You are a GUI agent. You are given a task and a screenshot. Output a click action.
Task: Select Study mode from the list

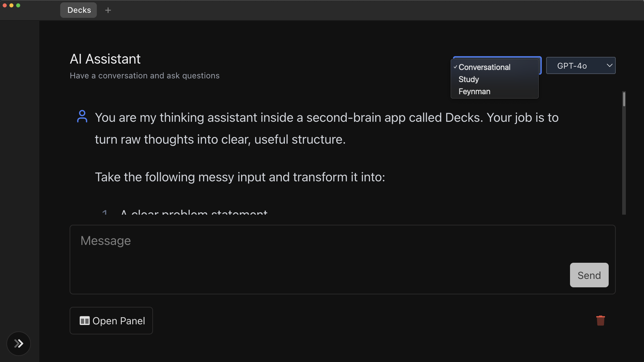(468, 79)
